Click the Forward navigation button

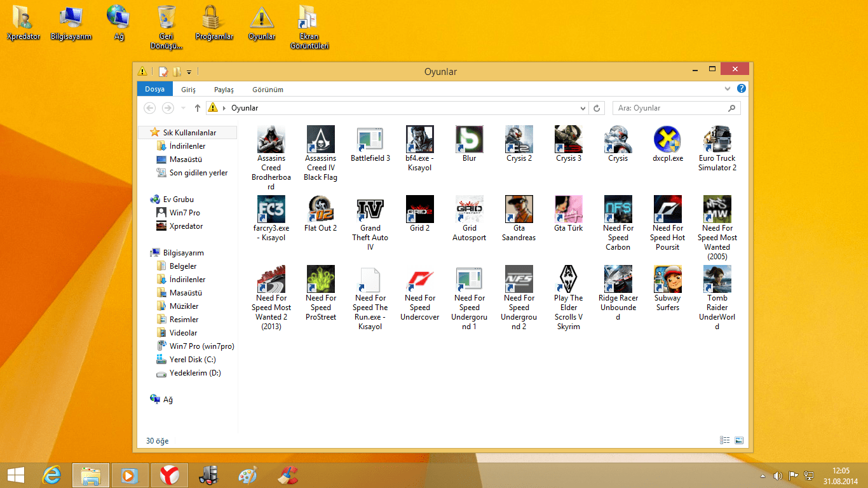pyautogui.click(x=168, y=108)
